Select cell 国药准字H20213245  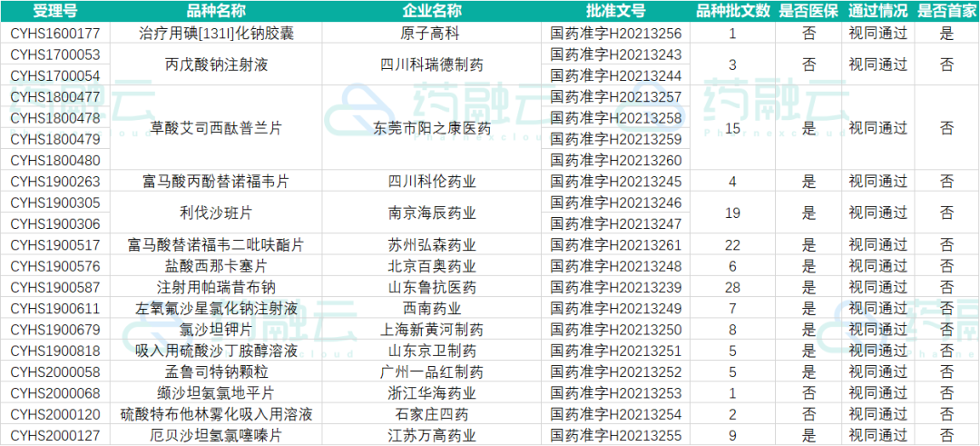coord(615,182)
